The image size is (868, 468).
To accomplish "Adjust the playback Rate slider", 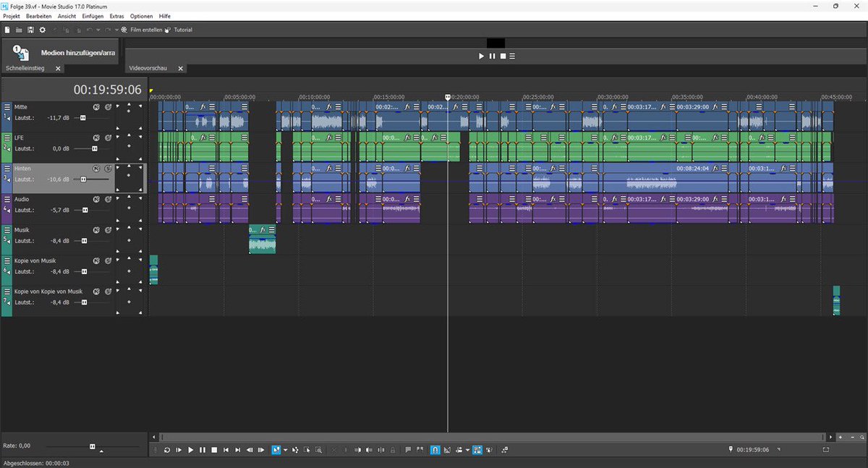I will (x=93, y=446).
